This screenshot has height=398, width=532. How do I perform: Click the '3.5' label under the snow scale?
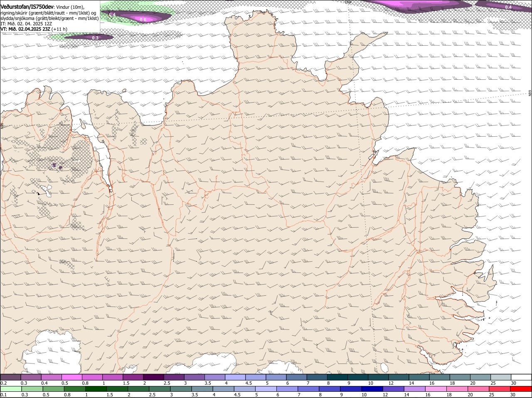click(208, 383)
